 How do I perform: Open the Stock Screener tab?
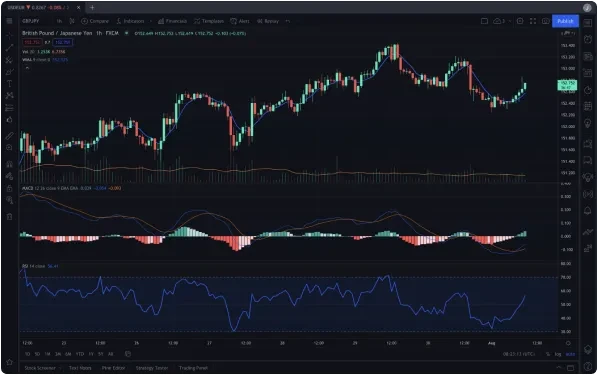[40, 368]
